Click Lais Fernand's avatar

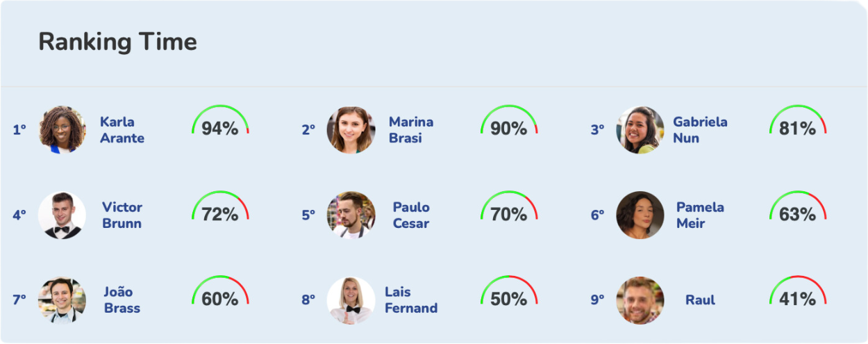tap(351, 300)
